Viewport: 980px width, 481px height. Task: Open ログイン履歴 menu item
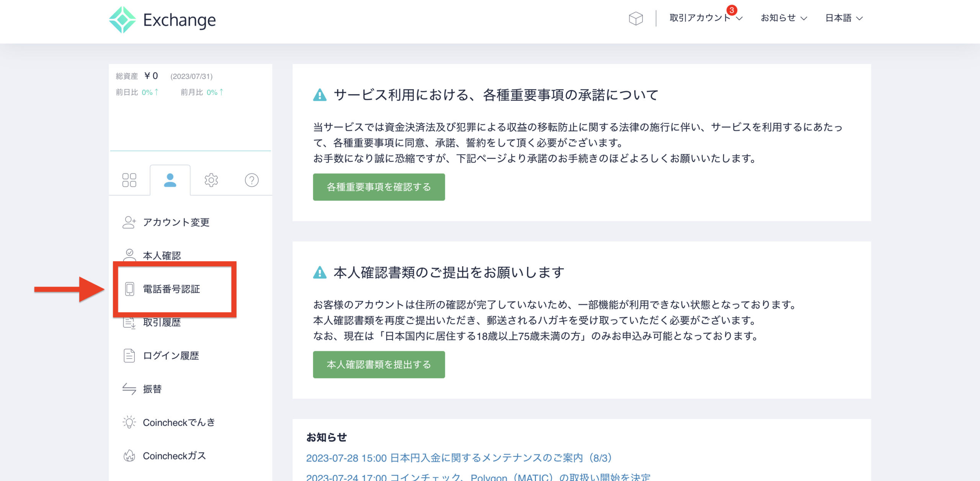161,355
